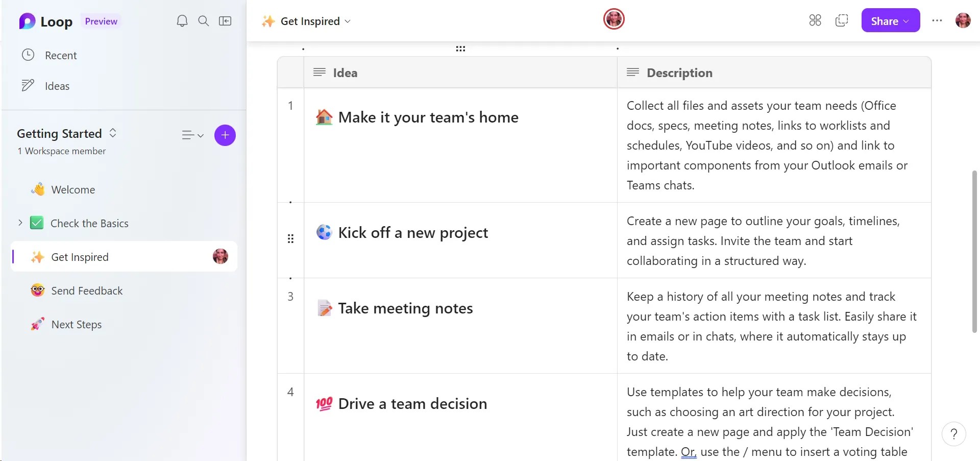Click the purple add new page button

[x=225, y=135]
